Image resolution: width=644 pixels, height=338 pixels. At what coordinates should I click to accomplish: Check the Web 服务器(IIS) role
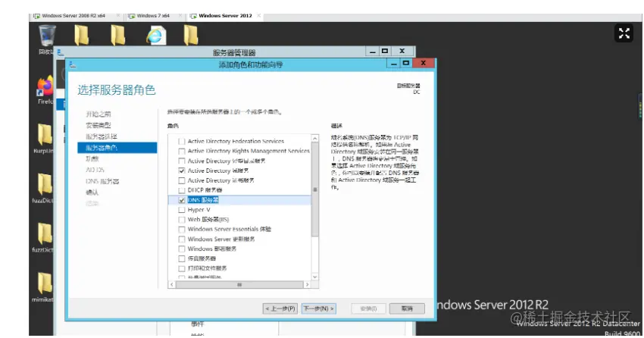tap(182, 220)
